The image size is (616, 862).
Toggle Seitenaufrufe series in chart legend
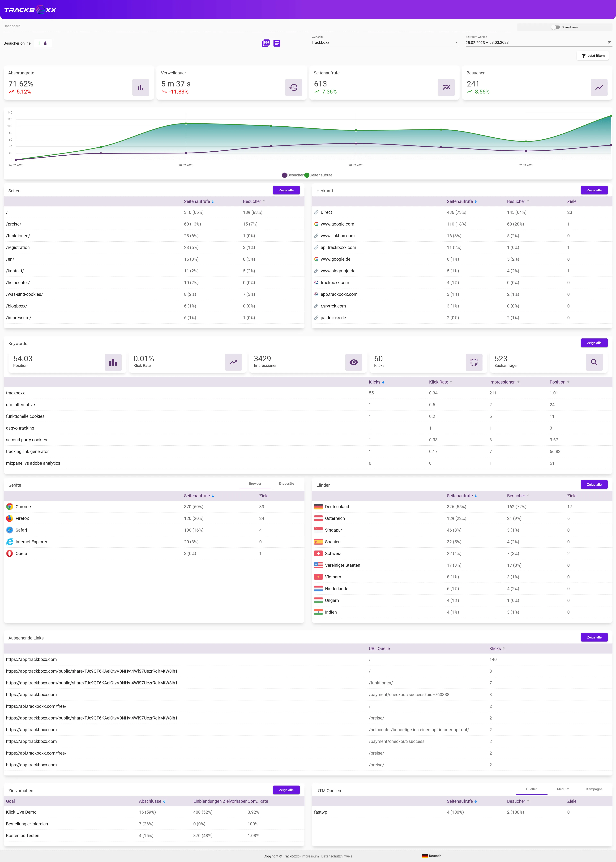[318, 175]
